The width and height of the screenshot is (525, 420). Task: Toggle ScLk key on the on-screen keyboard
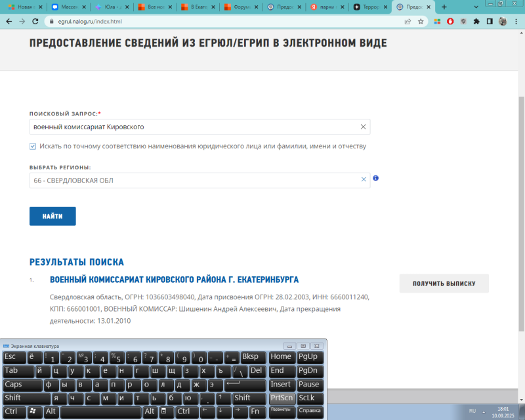(308, 398)
